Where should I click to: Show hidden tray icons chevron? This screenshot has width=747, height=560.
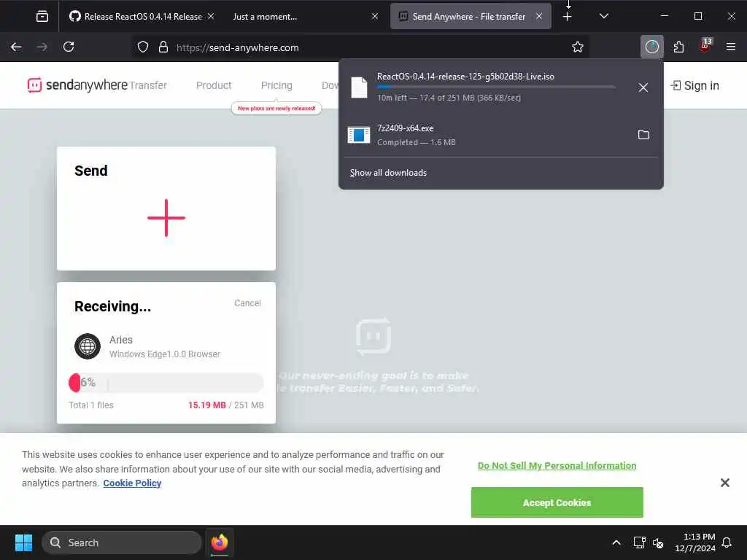click(616, 542)
